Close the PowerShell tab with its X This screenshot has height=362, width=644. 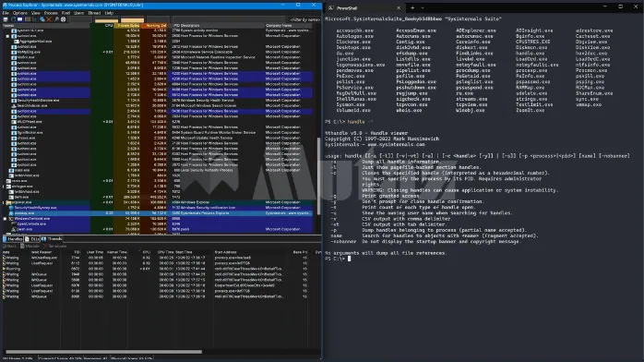(399, 7)
